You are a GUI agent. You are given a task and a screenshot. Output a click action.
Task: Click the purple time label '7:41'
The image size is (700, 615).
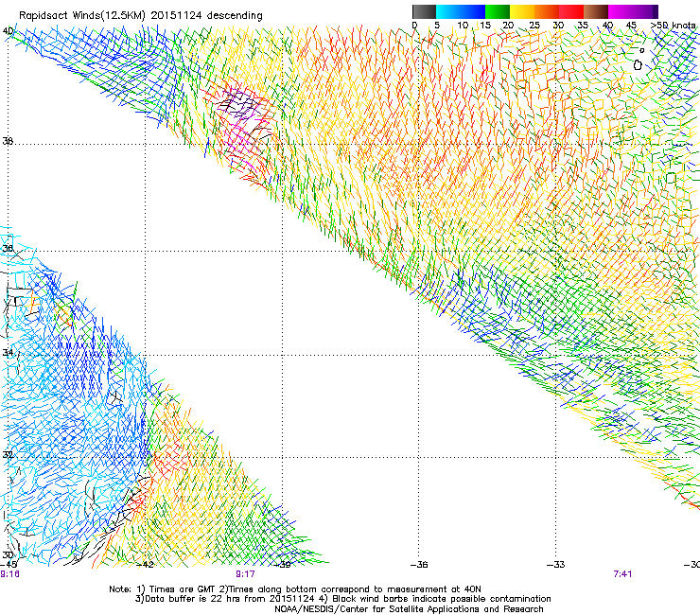[622, 574]
